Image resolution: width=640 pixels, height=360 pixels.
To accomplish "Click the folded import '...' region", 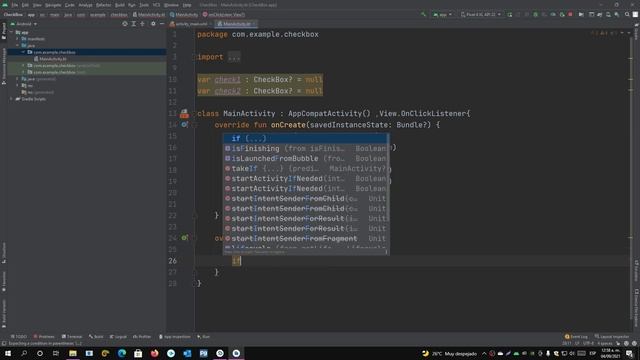I will tap(234, 57).
